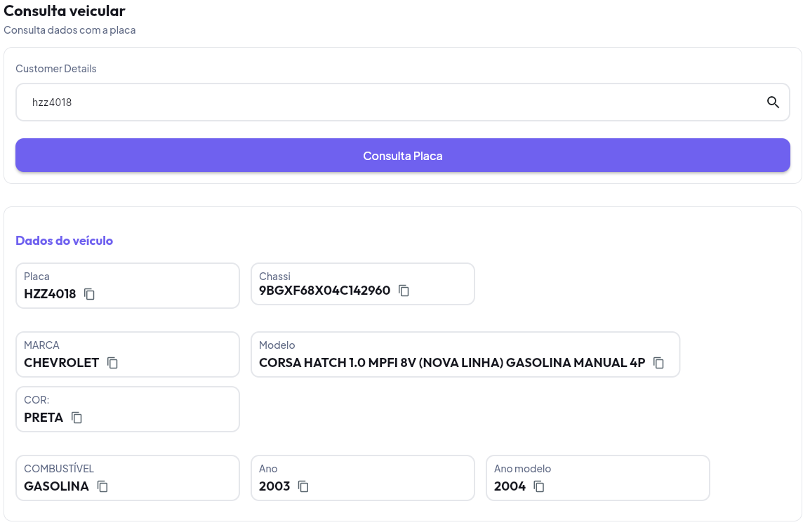Copy the COR value PRETA
Screen dimensions: 810x532
(77, 418)
